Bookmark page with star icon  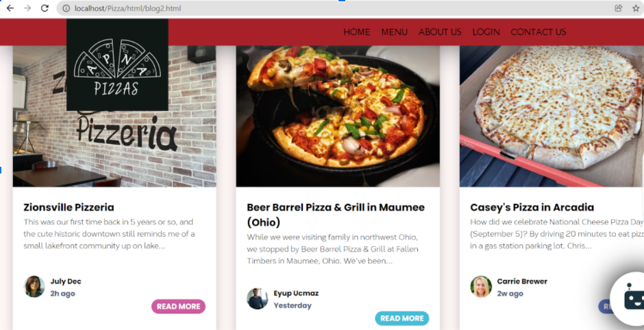pyautogui.click(x=636, y=8)
